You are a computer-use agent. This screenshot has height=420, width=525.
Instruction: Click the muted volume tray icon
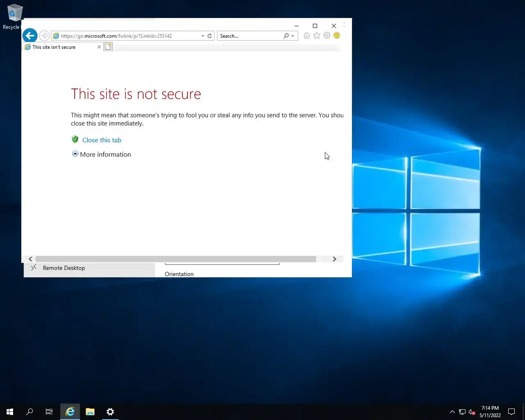point(472,412)
